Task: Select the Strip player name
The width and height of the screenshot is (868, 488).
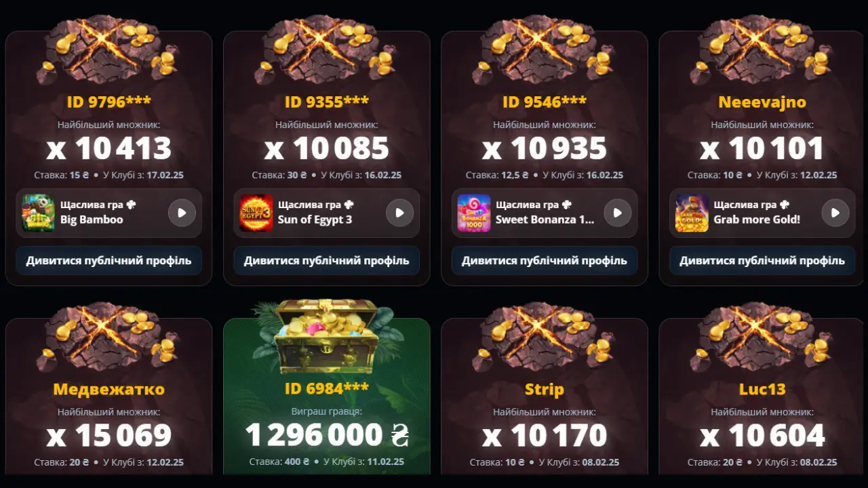Action: [545, 390]
